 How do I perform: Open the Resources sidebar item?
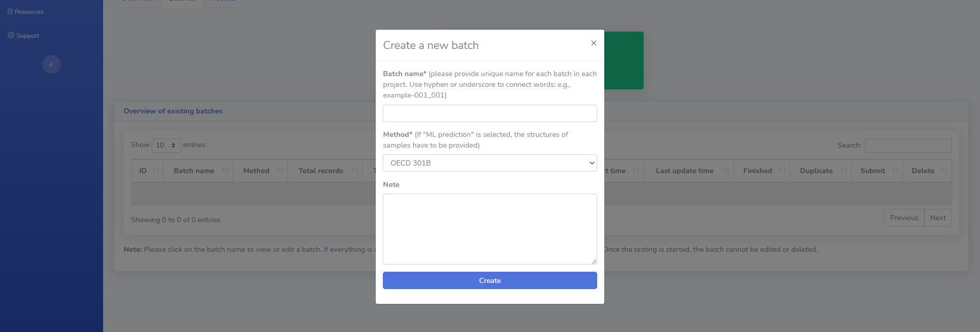(x=26, y=12)
